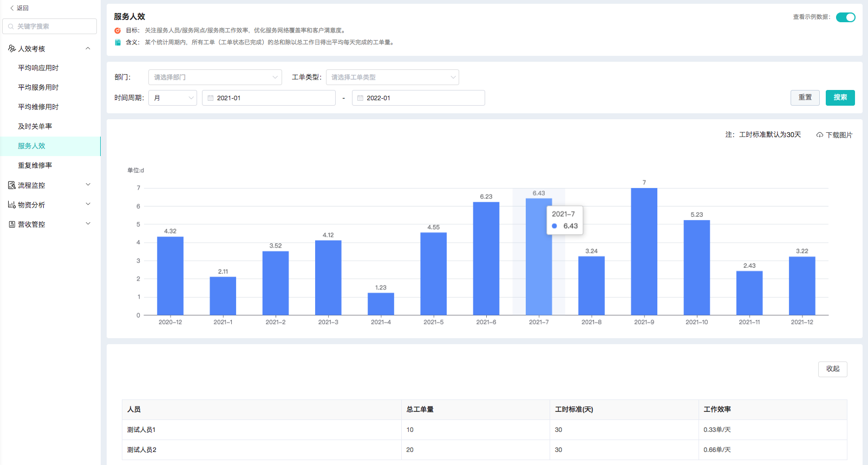
Task: Click the red 目标 target icon
Action: 118,31
